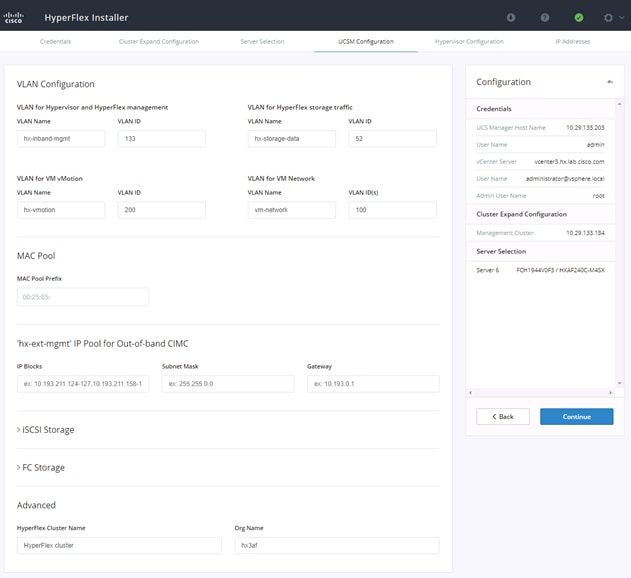Viewport: 631px width, 578px height.
Task: Select Management Cluster value 10.29.133.184
Action: click(x=585, y=233)
